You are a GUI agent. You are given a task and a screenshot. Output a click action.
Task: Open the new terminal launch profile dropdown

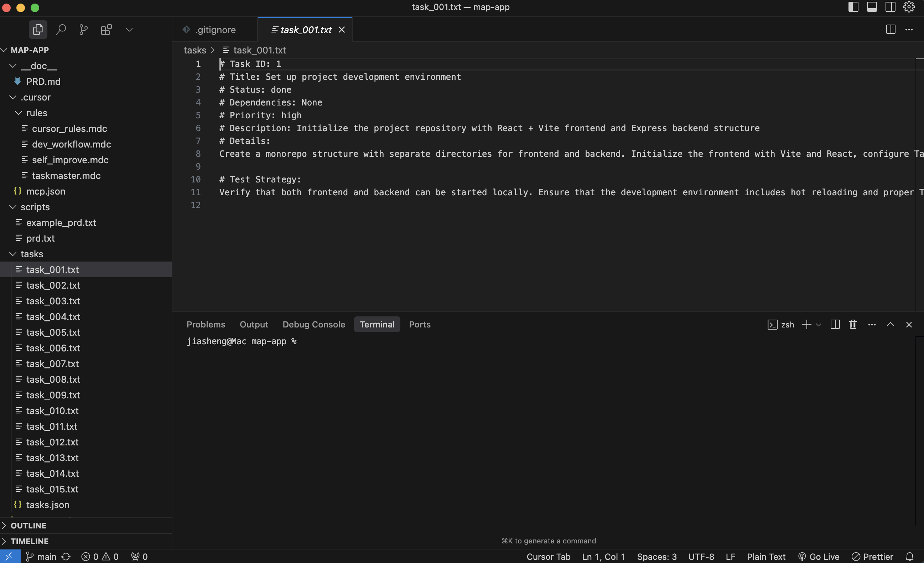click(x=819, y=325)
